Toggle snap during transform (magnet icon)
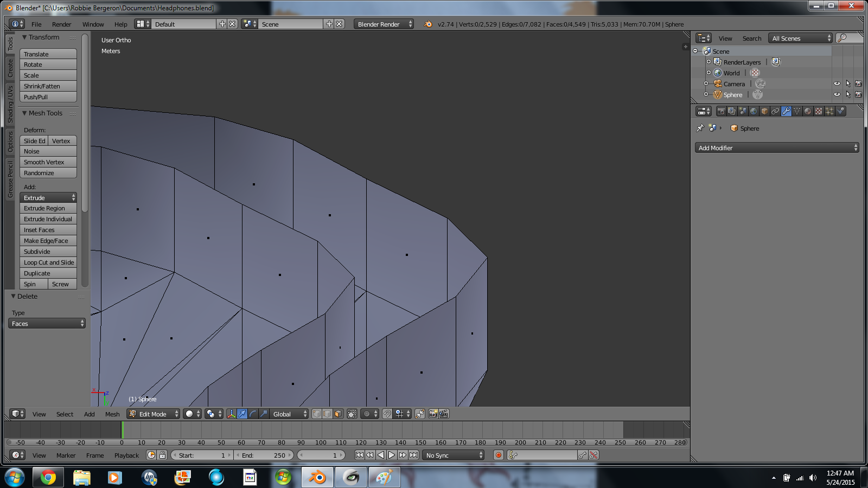This screenshot has width=868, height=488. (x=387, y=414)
